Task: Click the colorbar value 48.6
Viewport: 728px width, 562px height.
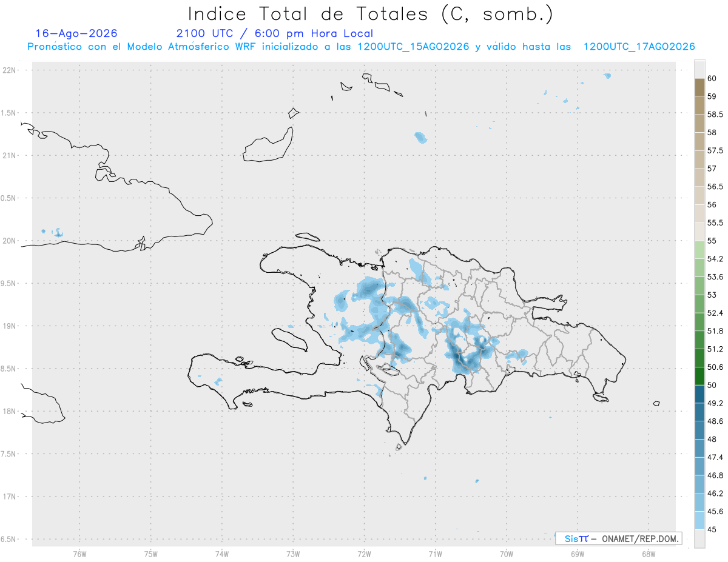Action: click(x=715, y=421)
